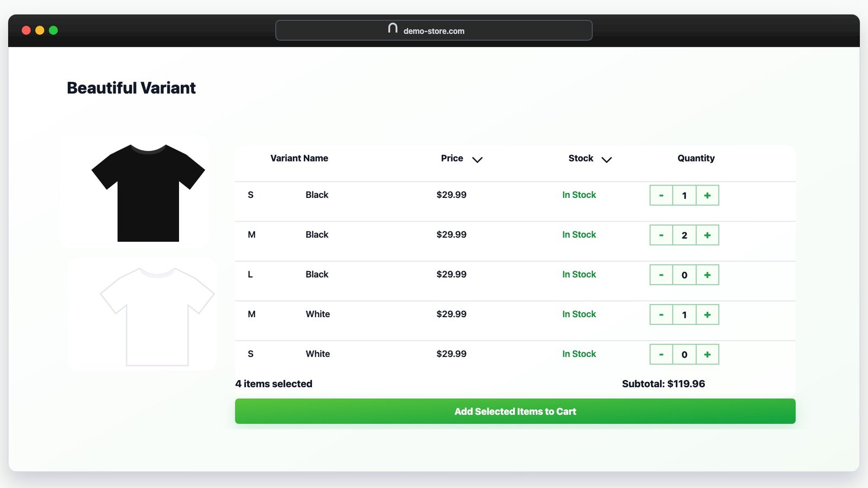Increase quantity for M Black variant
Image resolution: width=868 pixels, height=488 pixels.
pos(707,235)
